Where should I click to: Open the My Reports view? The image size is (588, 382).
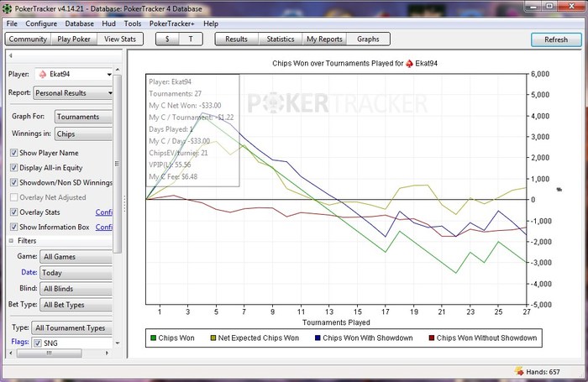[x=324, y=39]
